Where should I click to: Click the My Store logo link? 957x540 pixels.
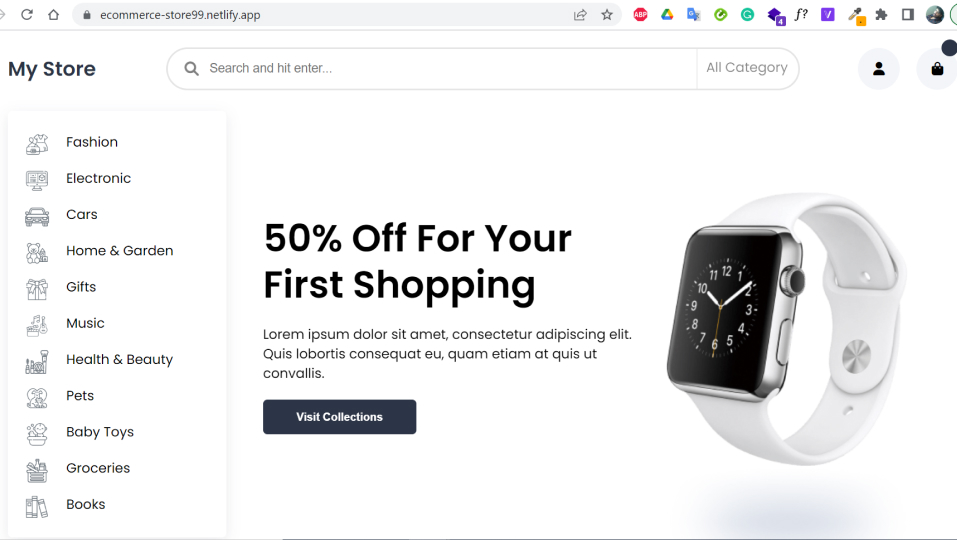tap(52, 69)
